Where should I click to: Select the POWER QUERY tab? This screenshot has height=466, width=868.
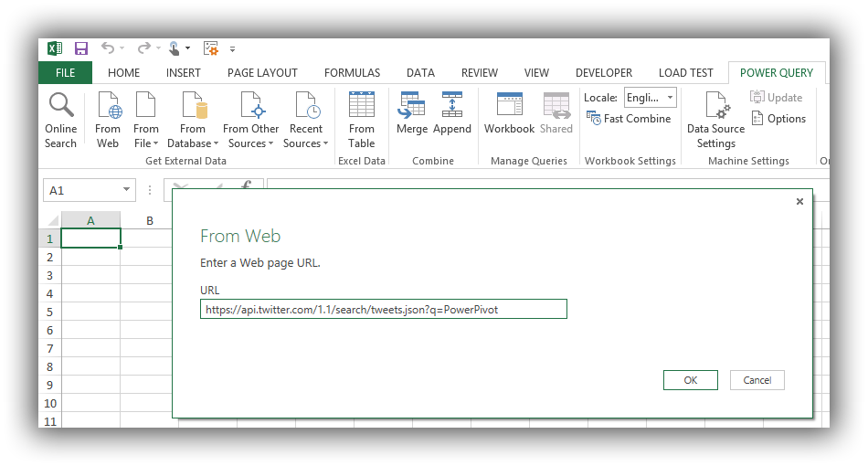pyautogui.click(x=777, y=72)
